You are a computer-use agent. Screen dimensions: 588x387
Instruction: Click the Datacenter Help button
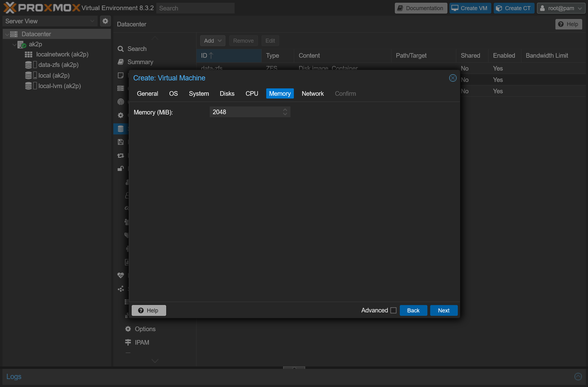pyautogui.click(x=568, y=24)
